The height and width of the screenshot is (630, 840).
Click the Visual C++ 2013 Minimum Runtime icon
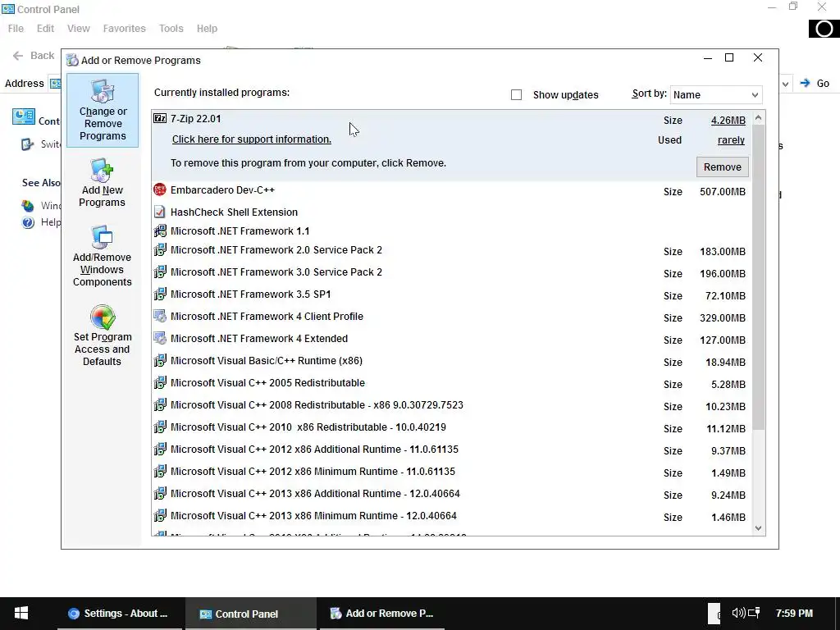[160, 515]
